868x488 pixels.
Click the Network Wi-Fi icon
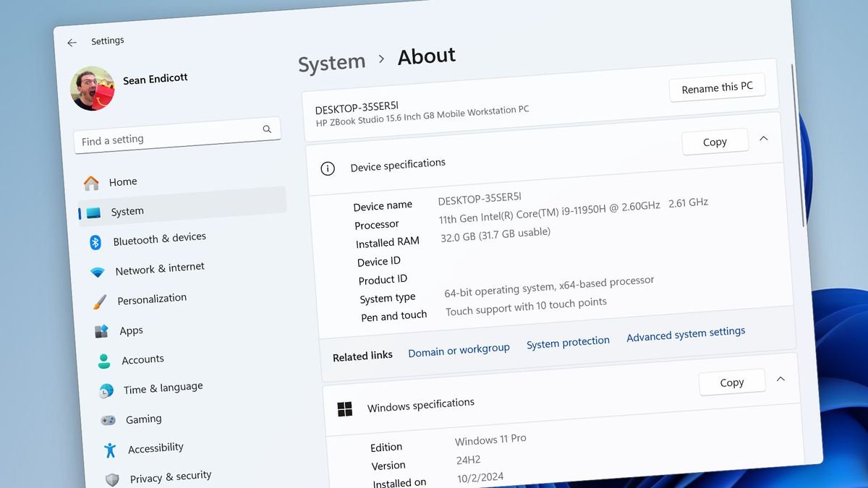[98, 273]
